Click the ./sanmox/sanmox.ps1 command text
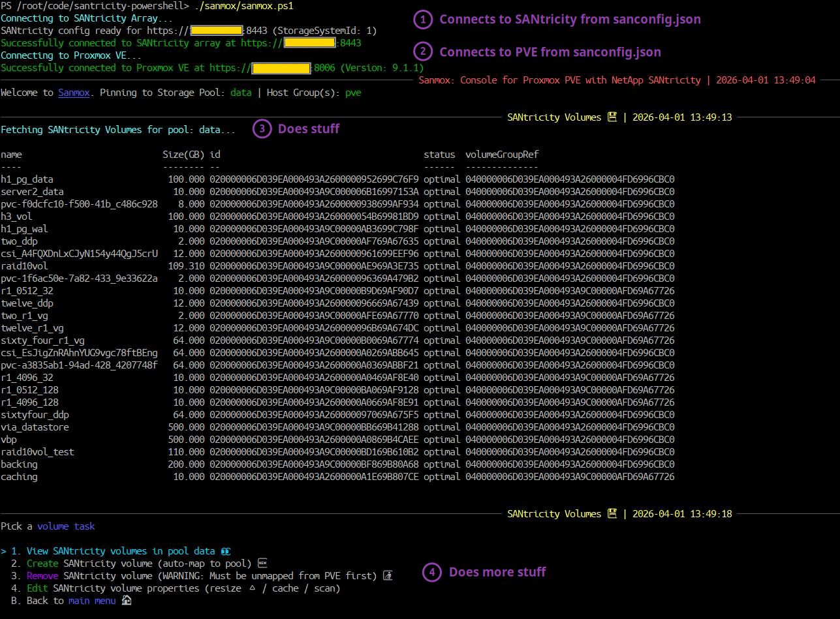The height and width of the screenshot is (619, 840). tap(243, 6)
